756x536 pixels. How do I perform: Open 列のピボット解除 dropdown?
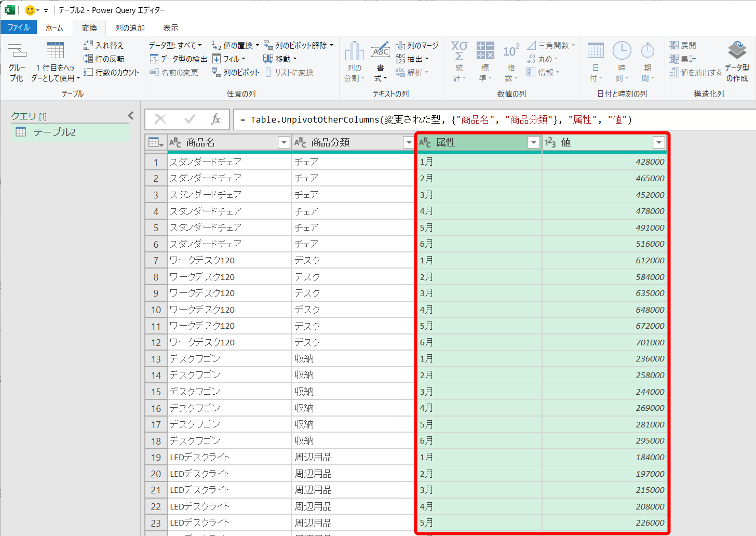click(x=298, y=45)
